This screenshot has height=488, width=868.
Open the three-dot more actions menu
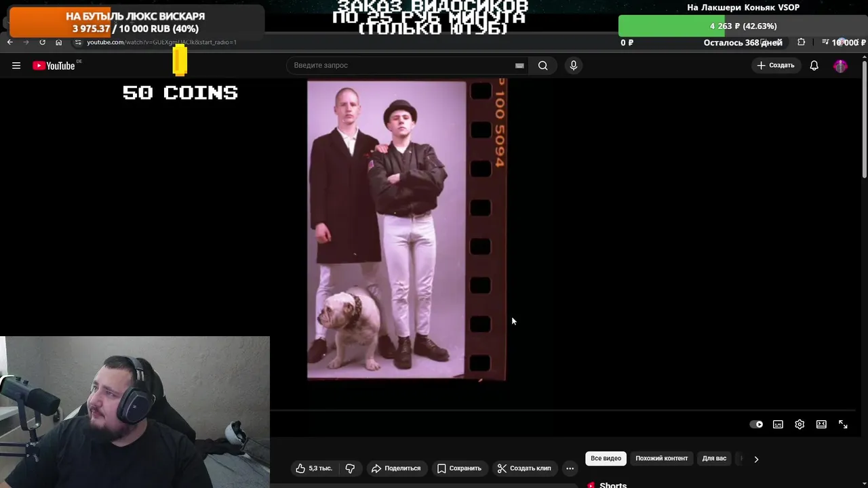pyautogui.click(x=570, y=468)
